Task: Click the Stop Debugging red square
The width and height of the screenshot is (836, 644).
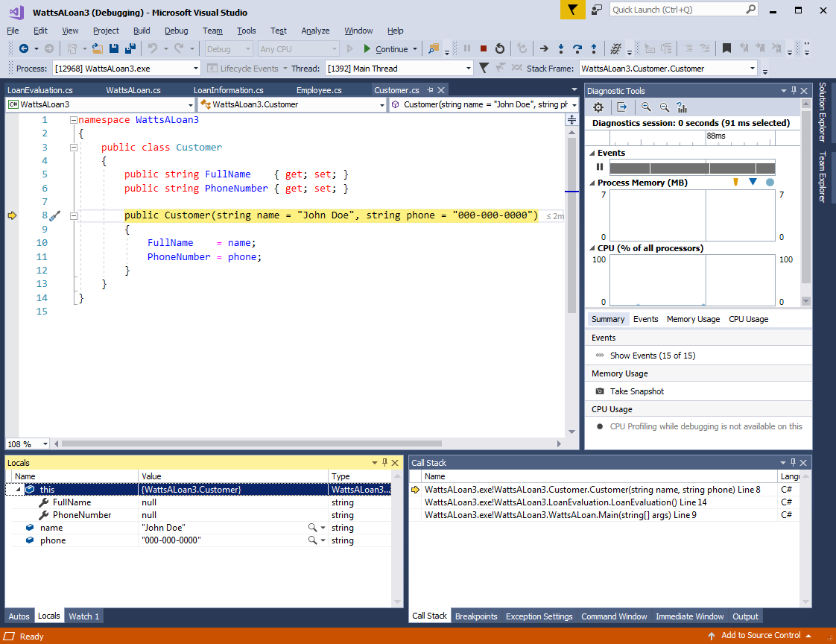Action: point(483,48)
